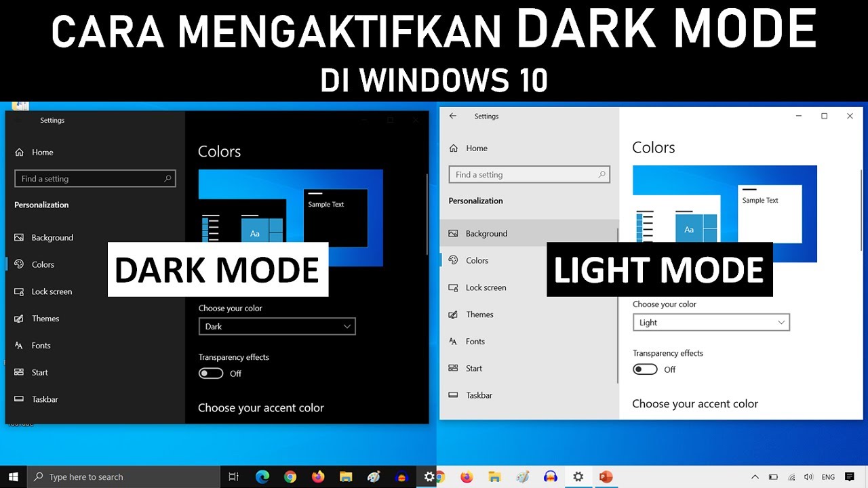Launch Firefox from the dark taskbar
This screenshot has width=868, height=488.
pyautogui.click(x=318, y=477)
